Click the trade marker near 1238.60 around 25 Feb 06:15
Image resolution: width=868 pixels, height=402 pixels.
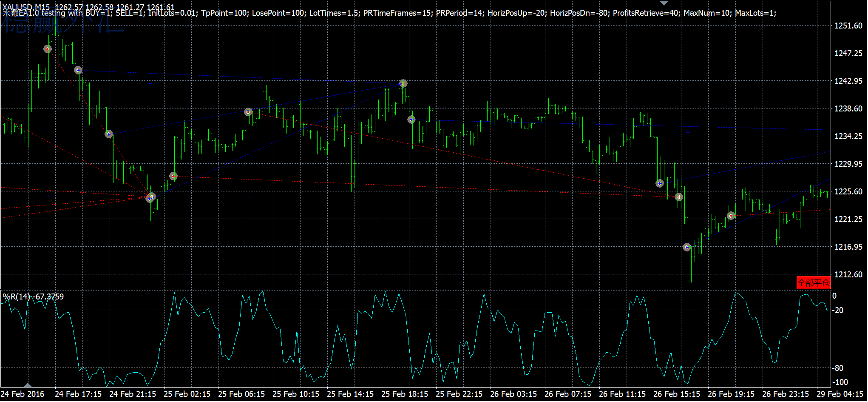coord(248,112)
